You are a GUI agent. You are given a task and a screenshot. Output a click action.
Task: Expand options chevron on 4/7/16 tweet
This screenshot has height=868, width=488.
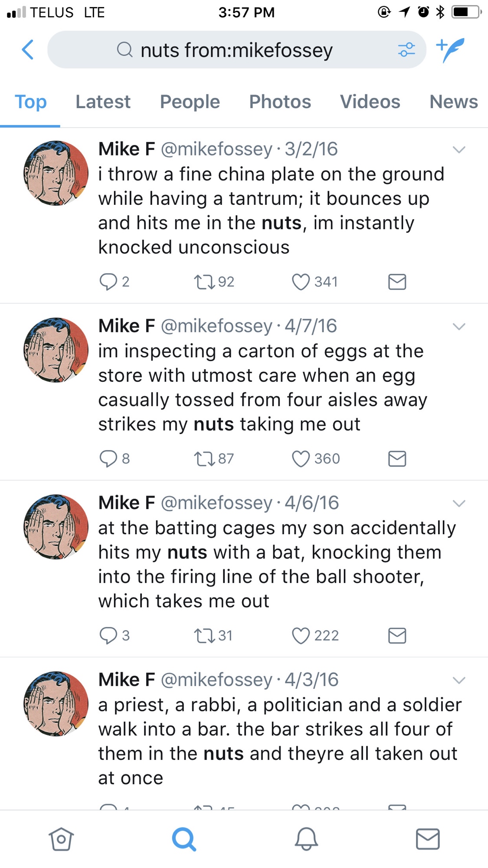[x=459, y=326]
